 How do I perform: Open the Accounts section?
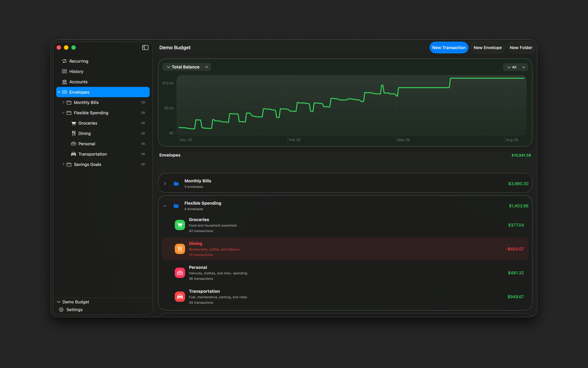[103, 82]
